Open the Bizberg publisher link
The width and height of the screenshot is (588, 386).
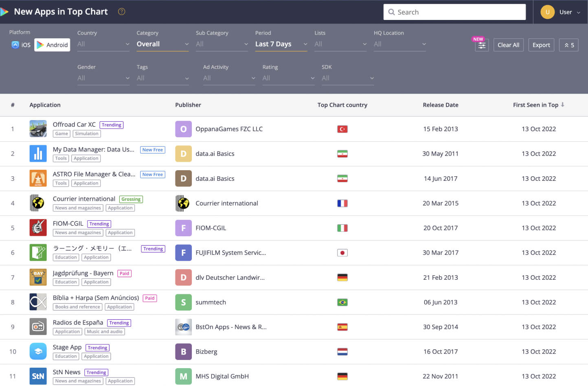click(206, 352)
